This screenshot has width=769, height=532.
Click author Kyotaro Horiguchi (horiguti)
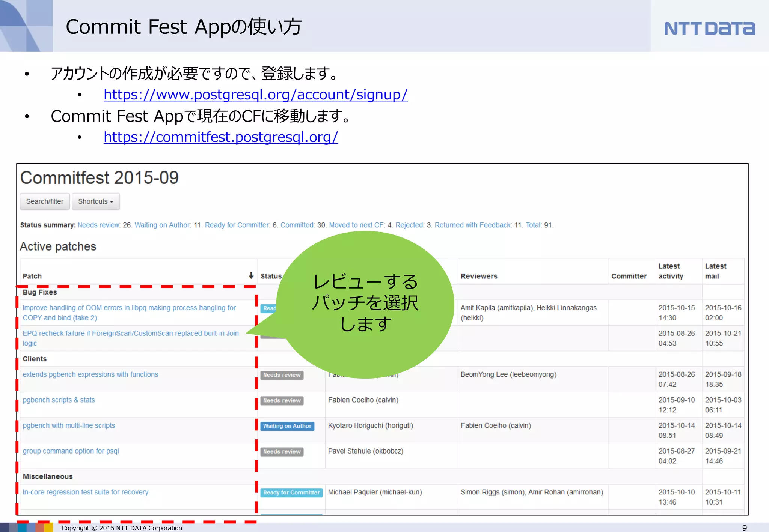tap(371, 425)
